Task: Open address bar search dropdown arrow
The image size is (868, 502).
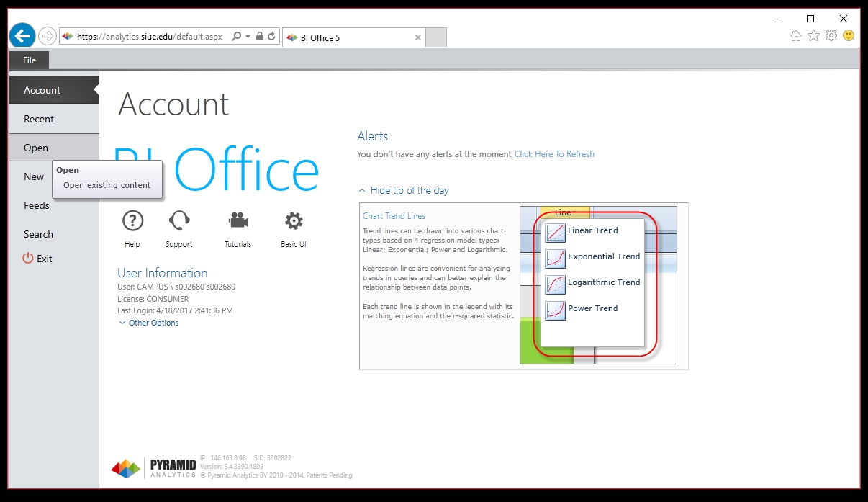Action: coord(248,36)
